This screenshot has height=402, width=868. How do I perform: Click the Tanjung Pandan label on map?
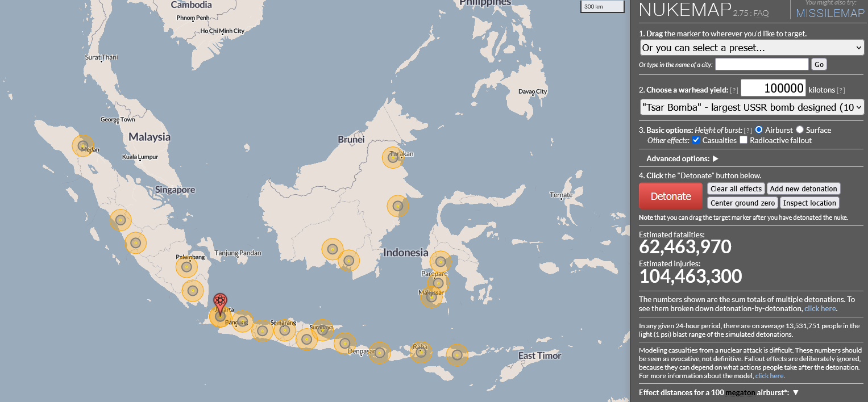tap(238, 253)
